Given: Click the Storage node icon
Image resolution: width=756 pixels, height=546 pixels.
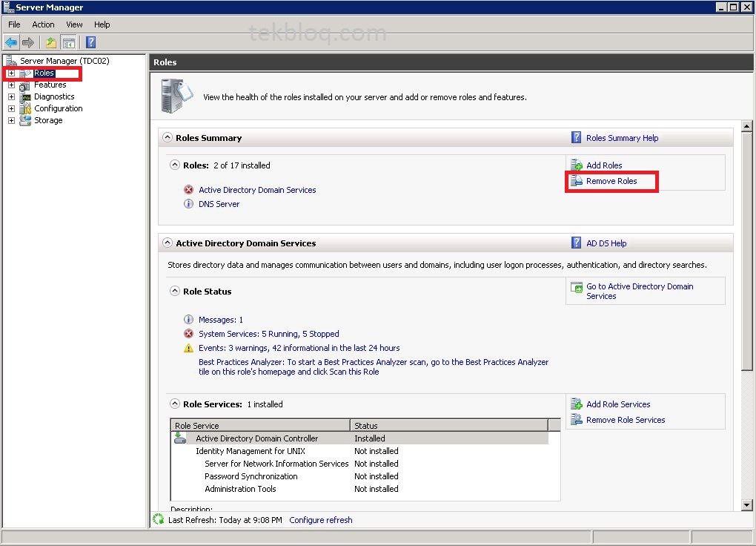Looking at the screenshot, I should pos(25,120).
